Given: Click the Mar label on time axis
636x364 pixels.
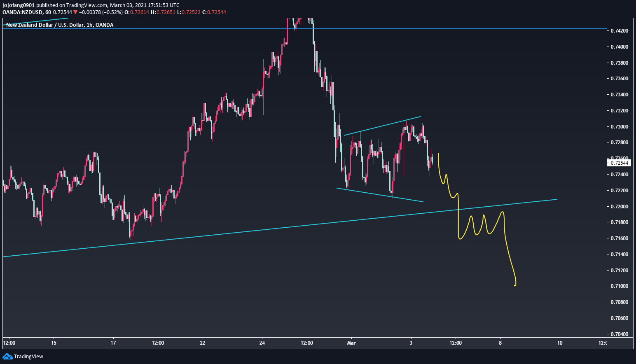Looking at the screenshot, I should click(351, 343).
